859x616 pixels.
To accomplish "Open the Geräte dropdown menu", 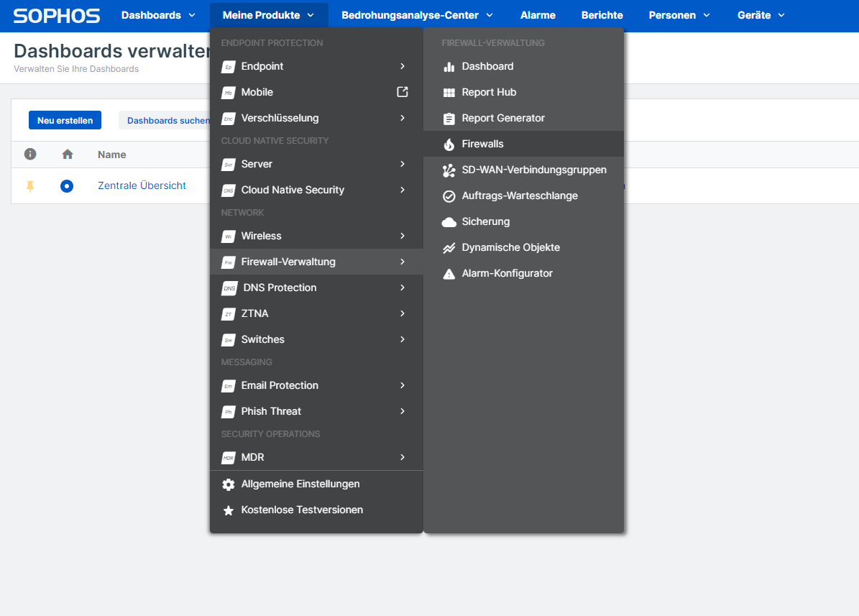I will (760, 14).
